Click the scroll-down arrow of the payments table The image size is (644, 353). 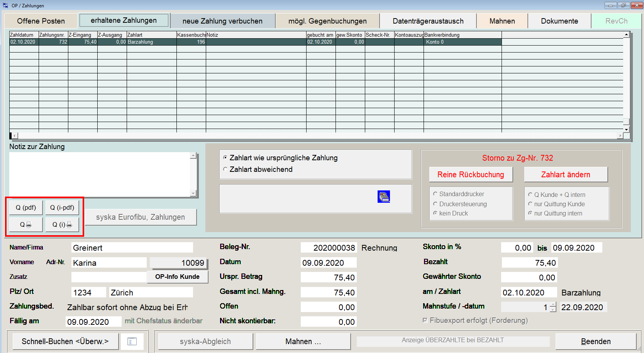pos(626,129)
